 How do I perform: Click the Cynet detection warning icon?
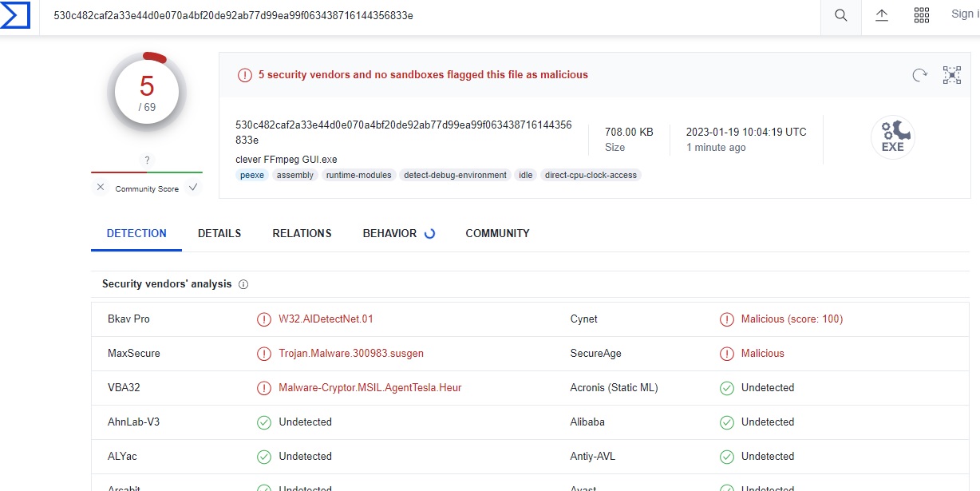727,319
